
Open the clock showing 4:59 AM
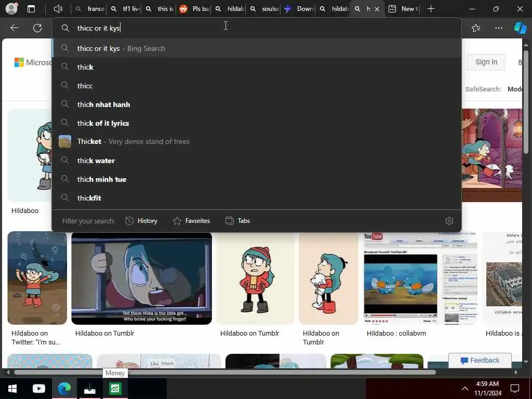click(487, 389)
